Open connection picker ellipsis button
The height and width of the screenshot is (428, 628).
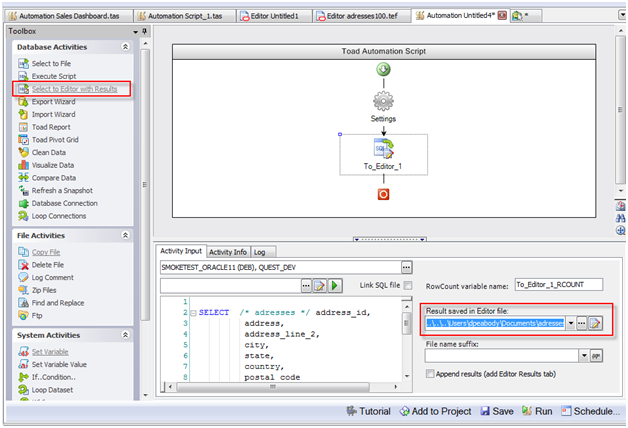(407, 267)
